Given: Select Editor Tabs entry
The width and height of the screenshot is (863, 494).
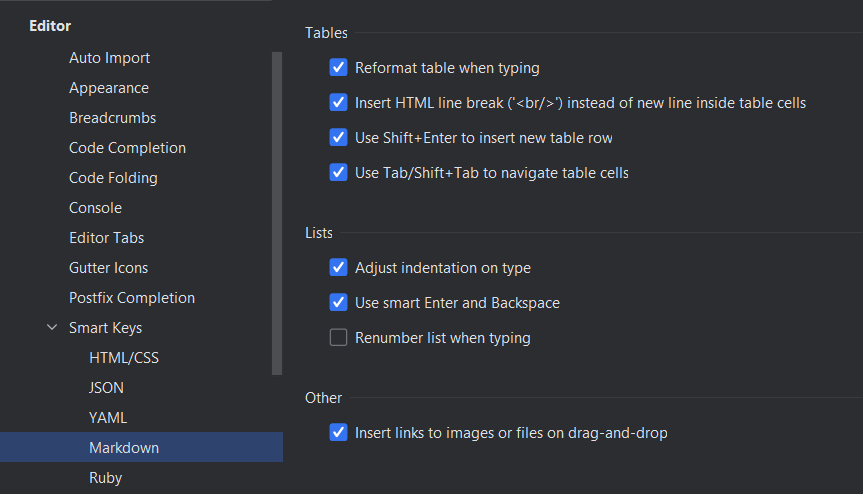Looking at the screenshot, I should click(x=106, y=238).
